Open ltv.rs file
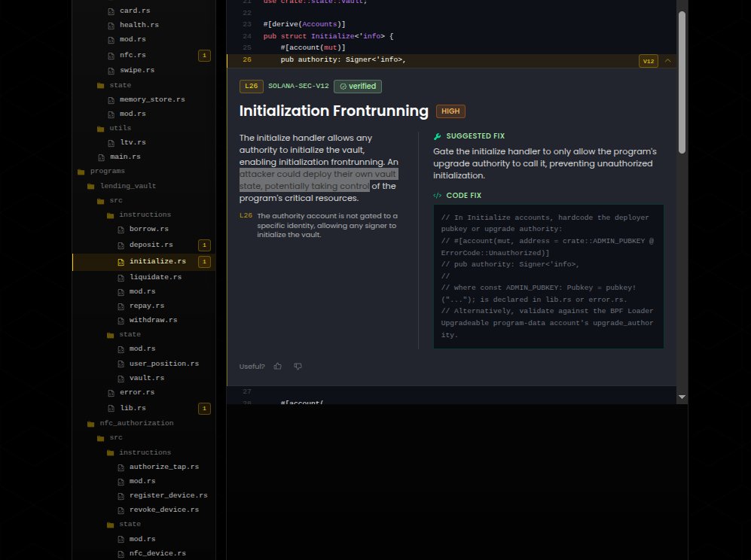The height and width of the screenshot is (560, 751). pyautogui.click(x=133, y=142)
